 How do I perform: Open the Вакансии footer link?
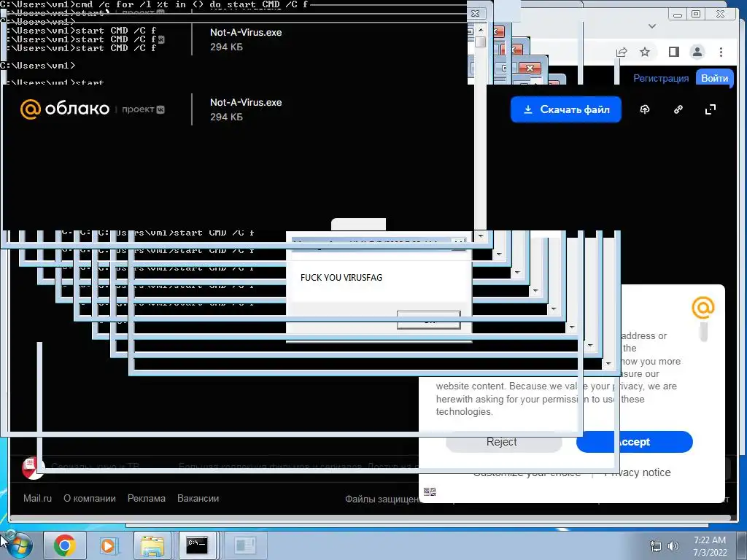[x=198, y=498]
